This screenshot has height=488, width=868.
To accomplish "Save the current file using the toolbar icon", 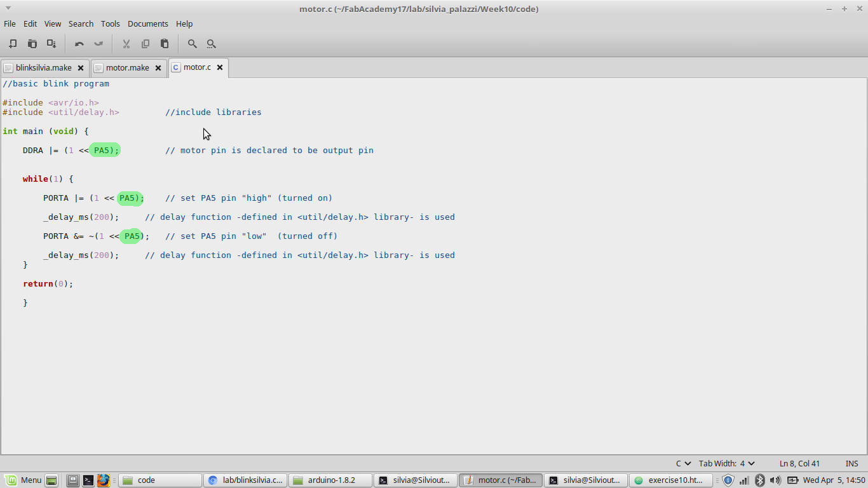I will click(x=51, y=44).
